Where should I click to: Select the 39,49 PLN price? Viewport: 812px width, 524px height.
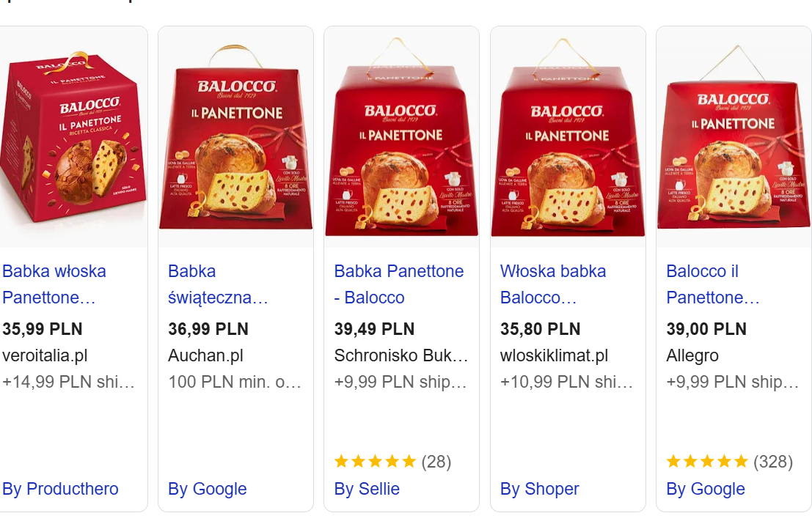374,329
